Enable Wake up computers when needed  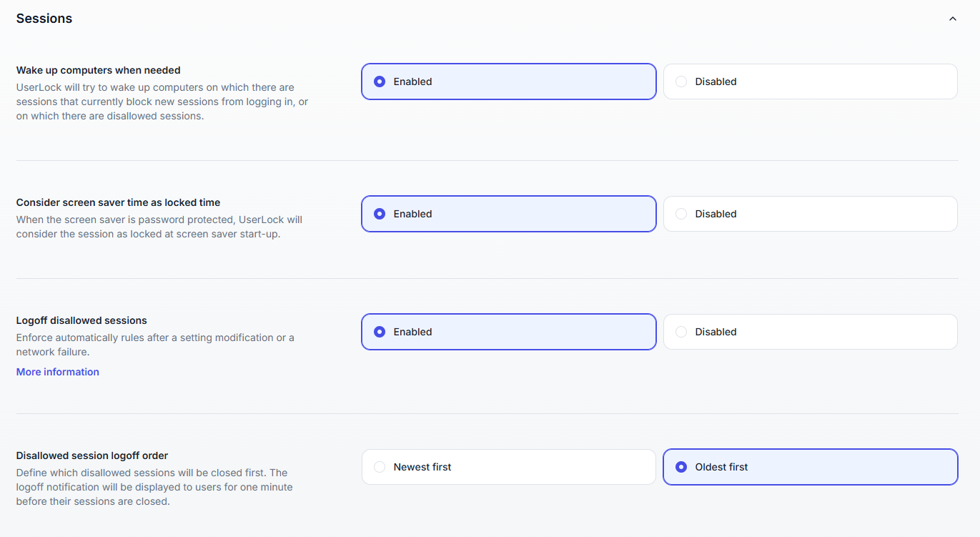pos(508,82)
